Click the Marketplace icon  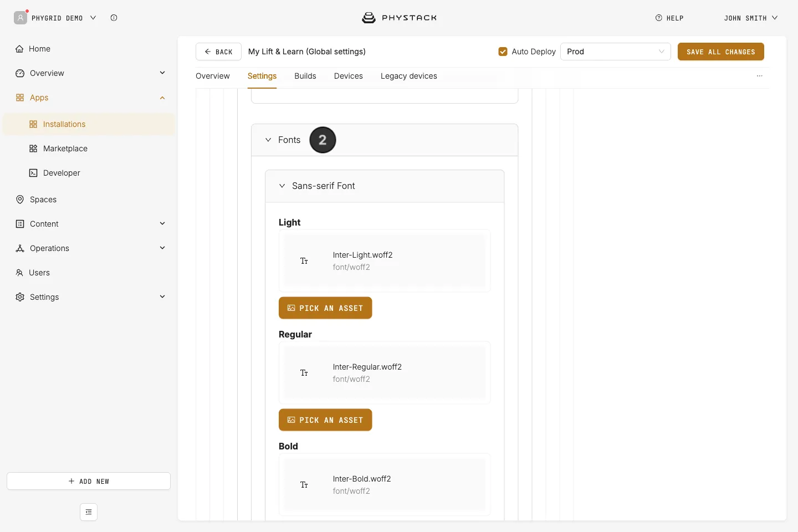click(33, 149)
